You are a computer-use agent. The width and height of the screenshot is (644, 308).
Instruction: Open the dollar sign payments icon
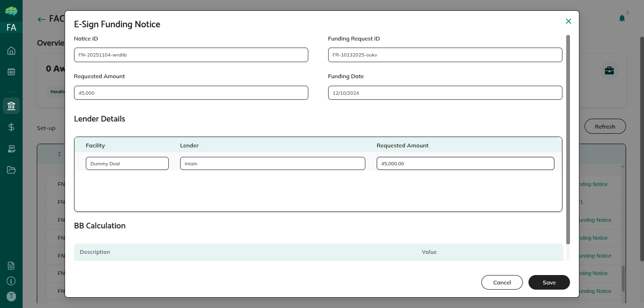point(11,127)
